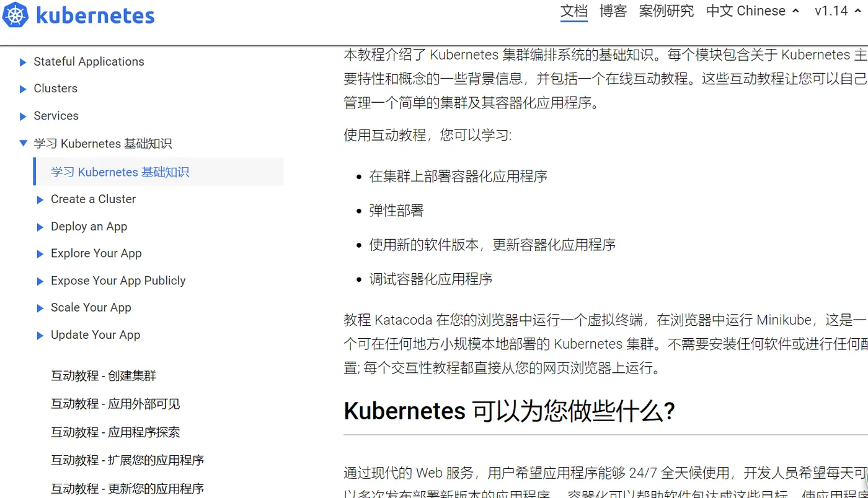The width and height of the screenshot is (868, 498).
Task: Open the 案例研究 case studies tab
Action: [x=666, y=11]
